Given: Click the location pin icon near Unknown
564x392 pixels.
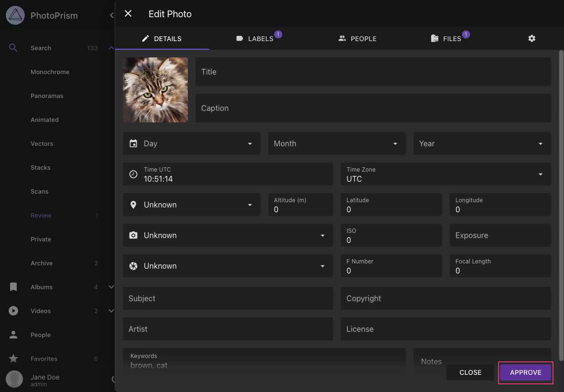Looking at the screenshot, I should click(133, 205).
